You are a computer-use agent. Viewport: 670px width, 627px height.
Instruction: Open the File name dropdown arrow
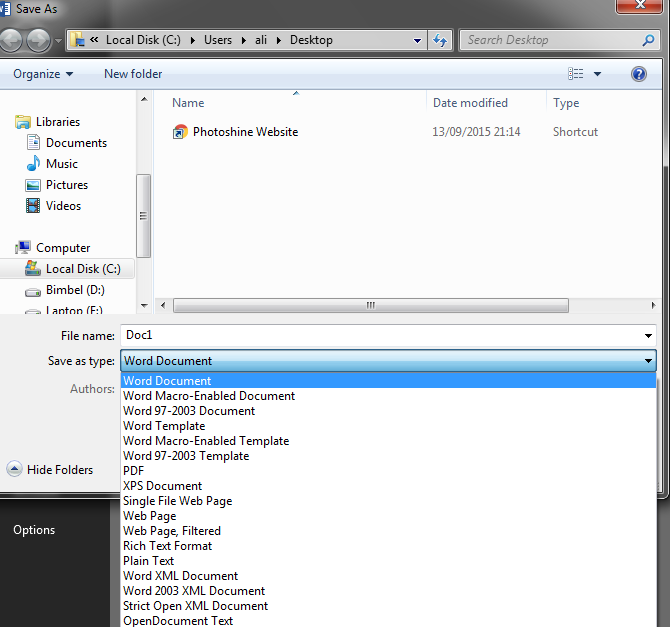(648, 336)
